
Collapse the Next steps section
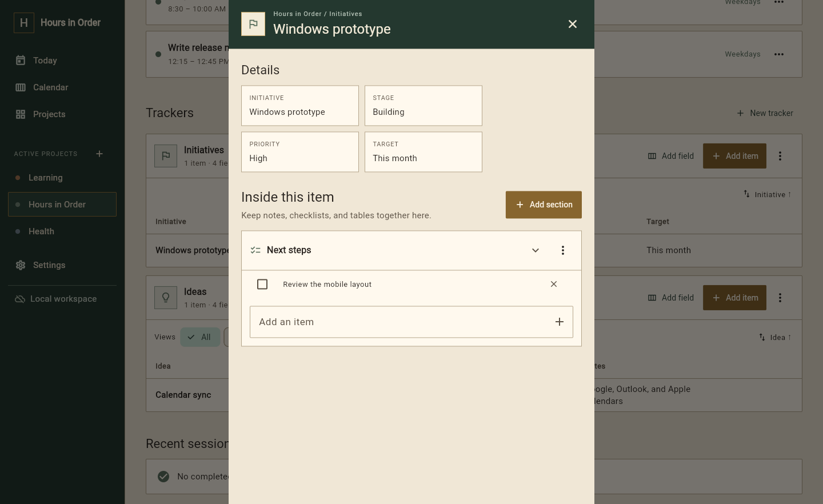point(536,250)
